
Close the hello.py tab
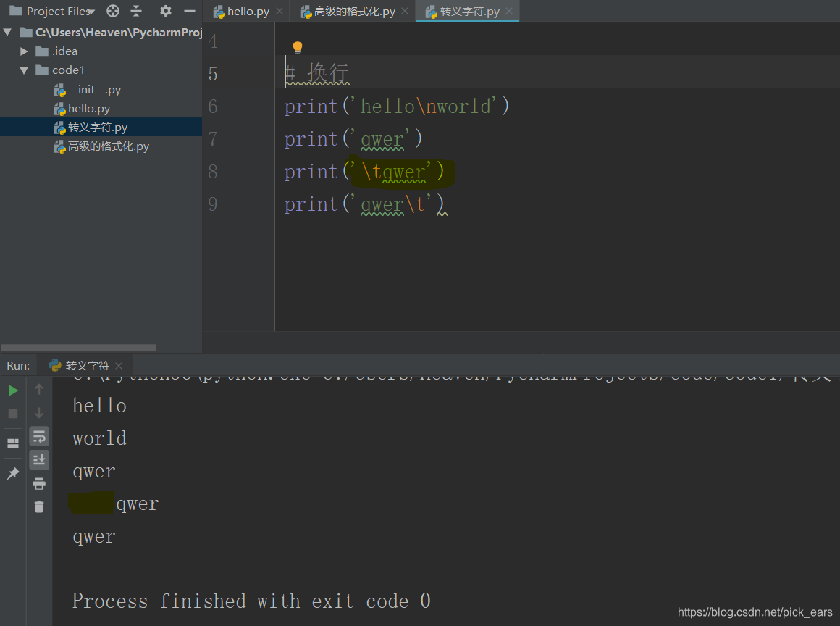(x=280, y=12)
